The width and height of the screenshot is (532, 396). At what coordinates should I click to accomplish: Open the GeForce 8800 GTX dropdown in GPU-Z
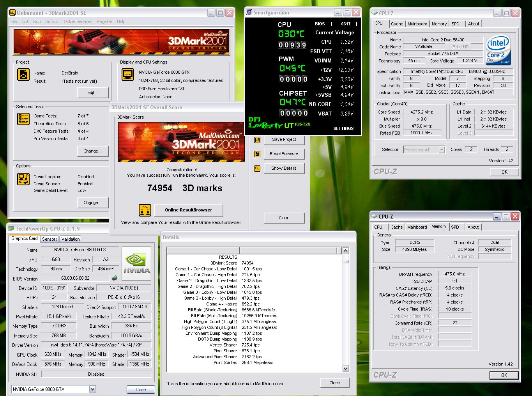pos(92,389)
